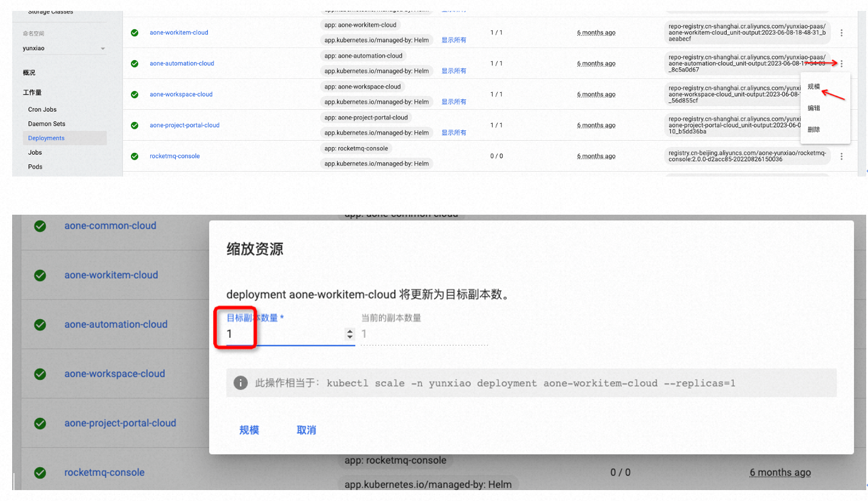Click 显示所有 in the aone-project-portal-cloud row
The image size is (868, 501).
(454, 133)
